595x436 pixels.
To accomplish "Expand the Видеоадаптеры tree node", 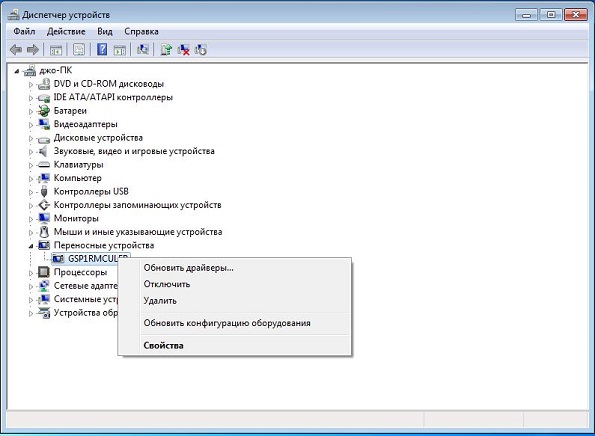I will [x=31, y=125].
